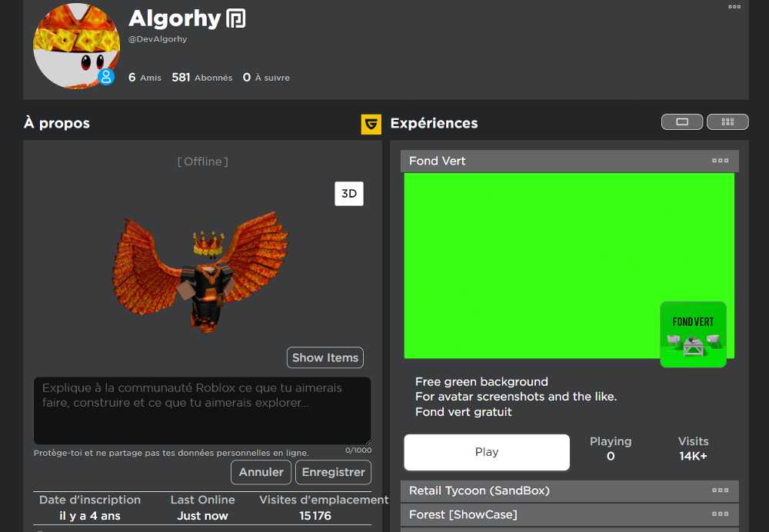
Task: Click the Annuler button
Action: click(x=261, y=472)
